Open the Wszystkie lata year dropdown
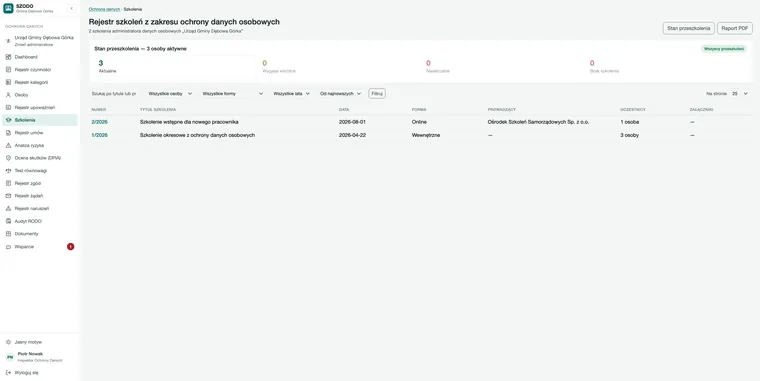 tap(291, 94)
